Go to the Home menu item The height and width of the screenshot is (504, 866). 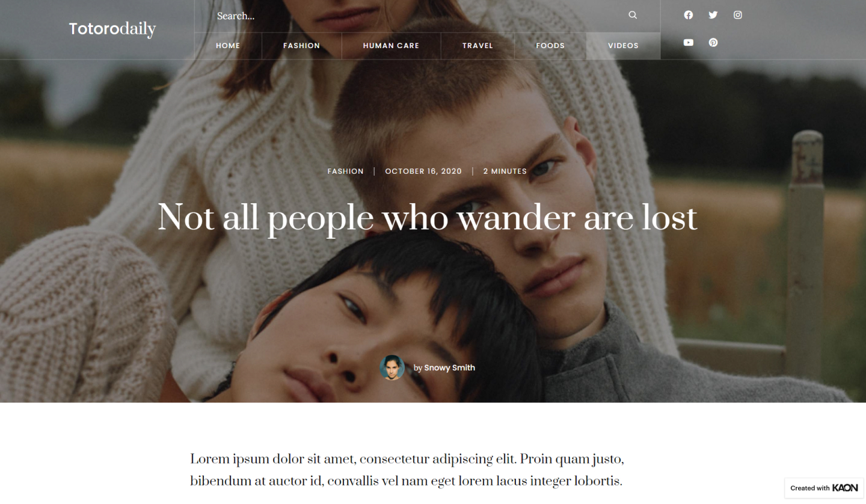(228, 46)
